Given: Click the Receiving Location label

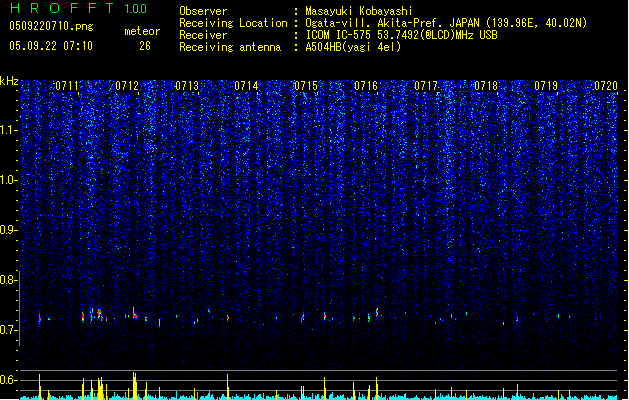Looking at the screenshot, I should tap(233, 23).
